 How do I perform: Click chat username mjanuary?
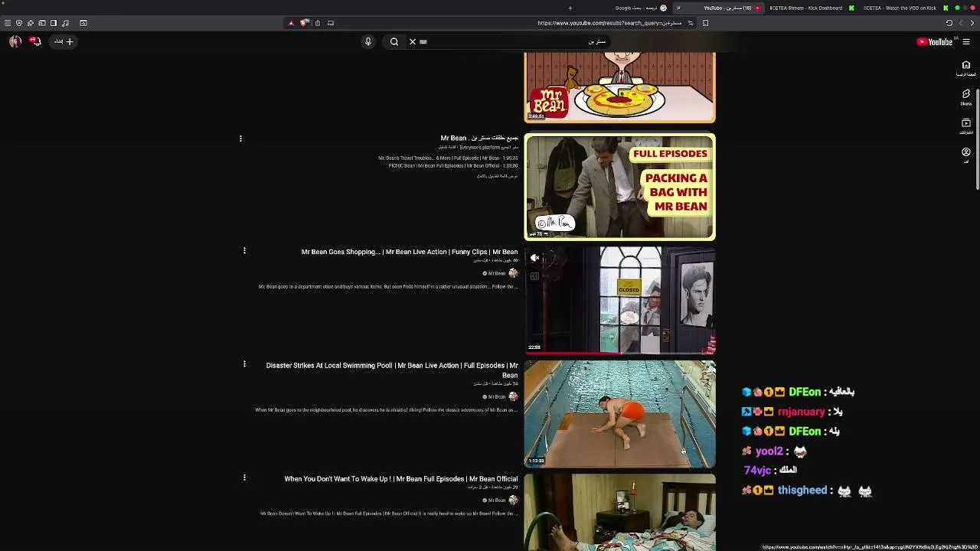[801, 412]
